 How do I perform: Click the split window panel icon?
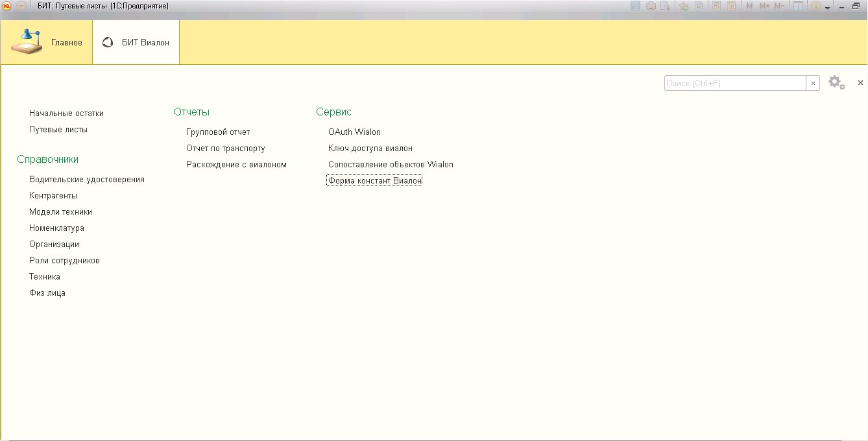pyautogui.click(x=798, y=6)
